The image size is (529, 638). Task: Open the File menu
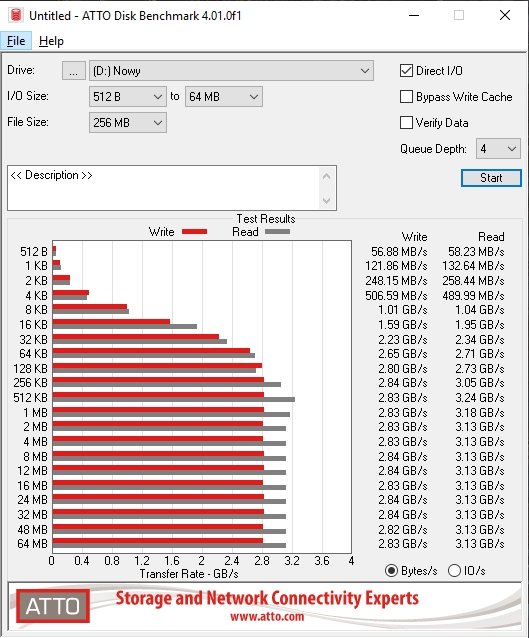tap(16, 41)
